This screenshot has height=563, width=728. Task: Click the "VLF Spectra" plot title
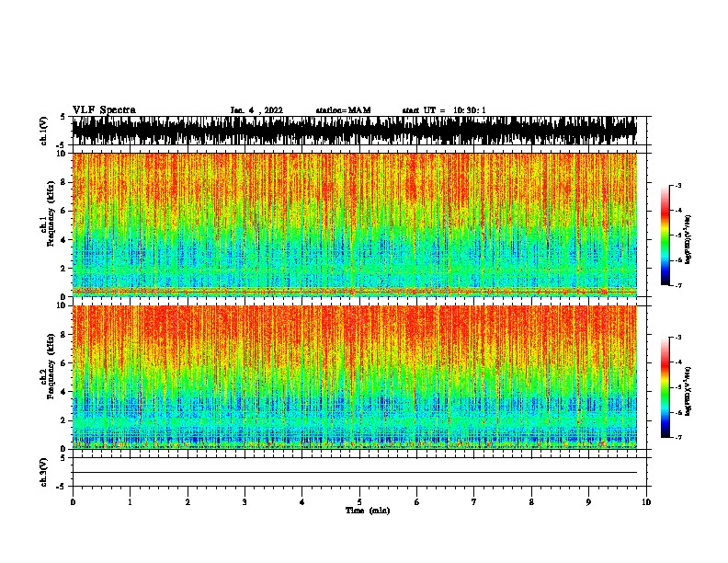104,110
